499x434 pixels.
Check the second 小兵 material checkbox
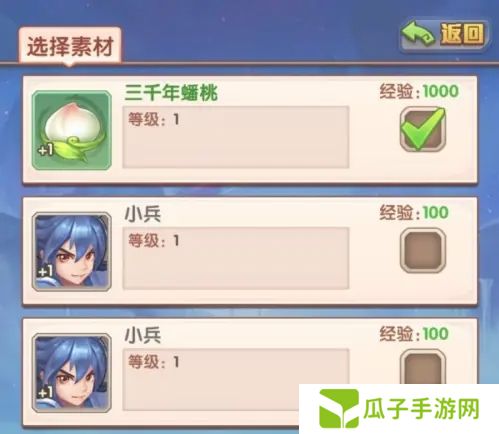click(x=423, y=367)
